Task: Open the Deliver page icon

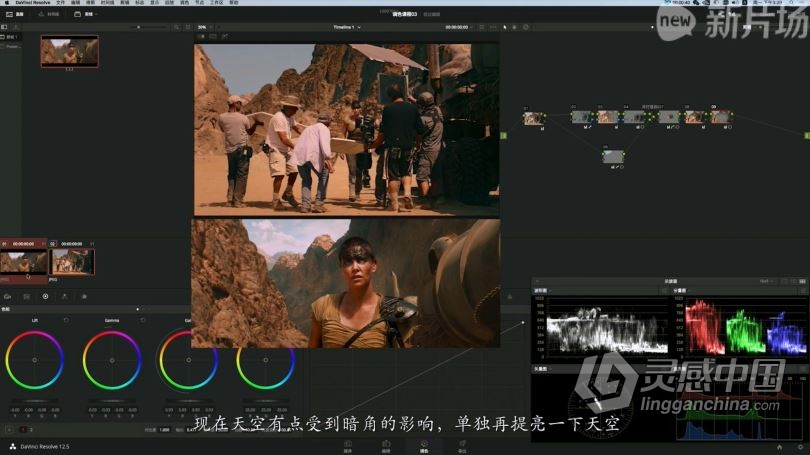Action: point(462,445)
